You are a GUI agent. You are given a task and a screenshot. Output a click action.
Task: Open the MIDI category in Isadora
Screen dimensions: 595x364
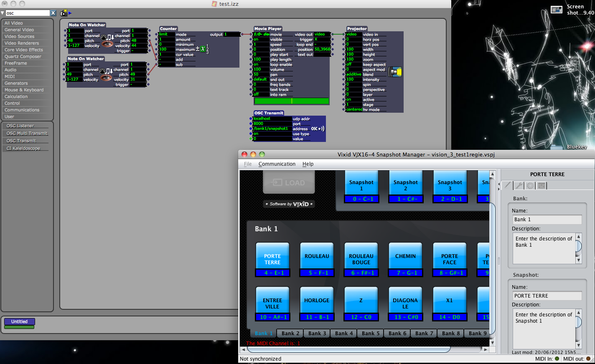27,76
